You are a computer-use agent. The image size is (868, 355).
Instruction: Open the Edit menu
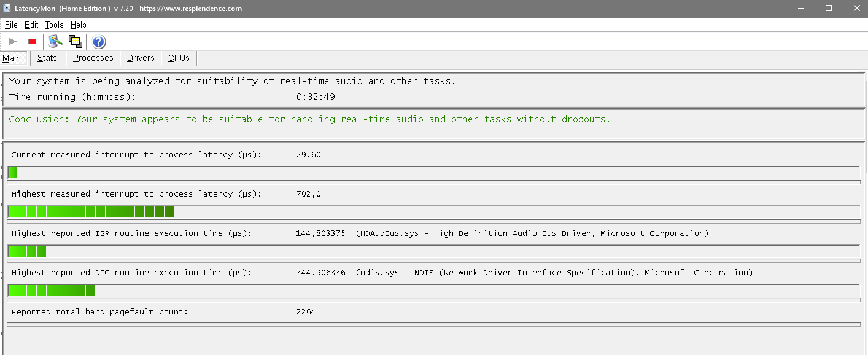31,25
